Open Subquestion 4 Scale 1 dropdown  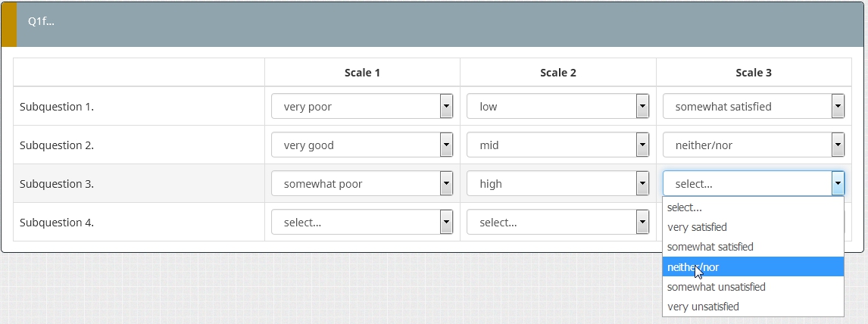[362, 223]
